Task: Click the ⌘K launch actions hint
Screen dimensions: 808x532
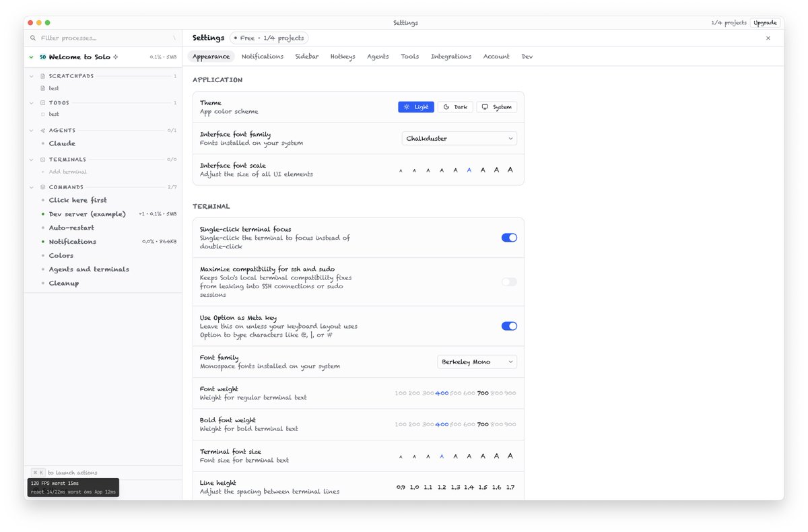Action: [x=64, y=473]
